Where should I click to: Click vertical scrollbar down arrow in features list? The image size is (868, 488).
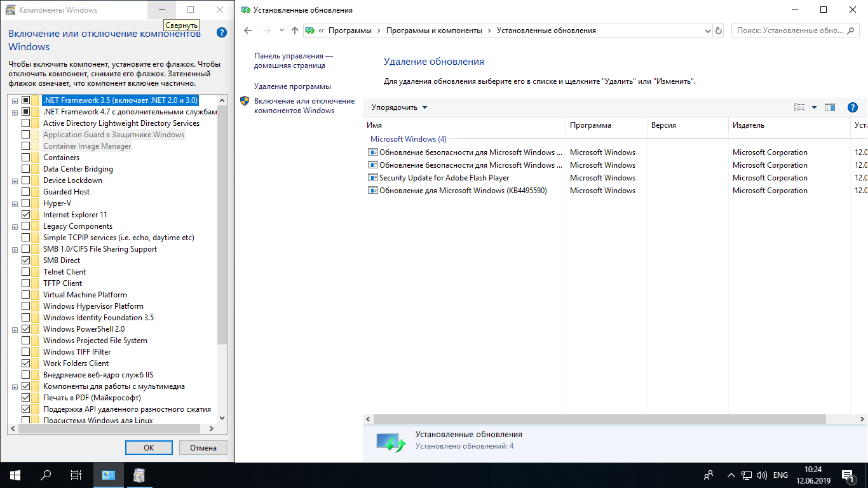[222, 418]
